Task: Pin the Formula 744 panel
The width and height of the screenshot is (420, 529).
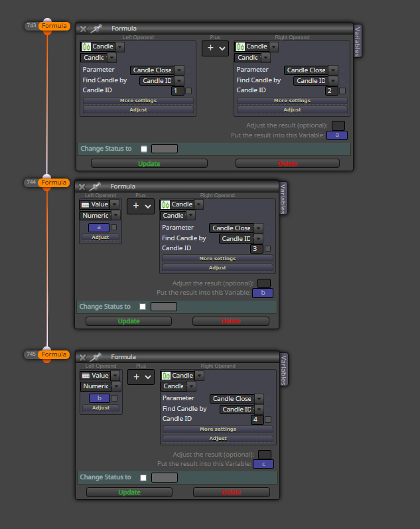Action: pyautogui.click(x=95, y=187)
